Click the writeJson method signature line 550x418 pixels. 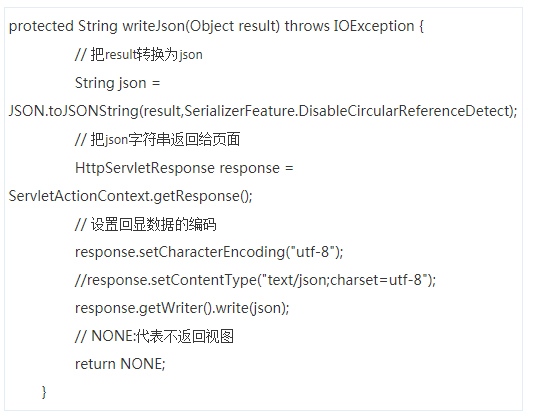click(216, 26)
